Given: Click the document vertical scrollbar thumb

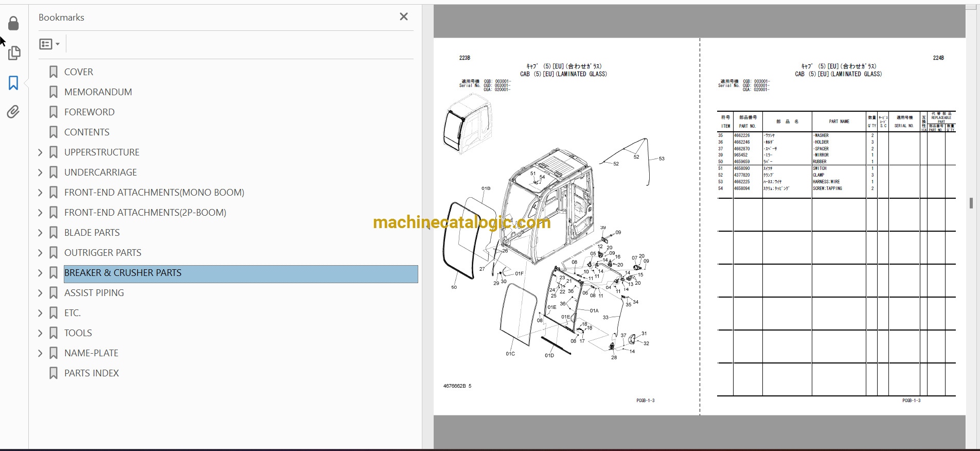Looking at the screenshot, I should (971, 203).
